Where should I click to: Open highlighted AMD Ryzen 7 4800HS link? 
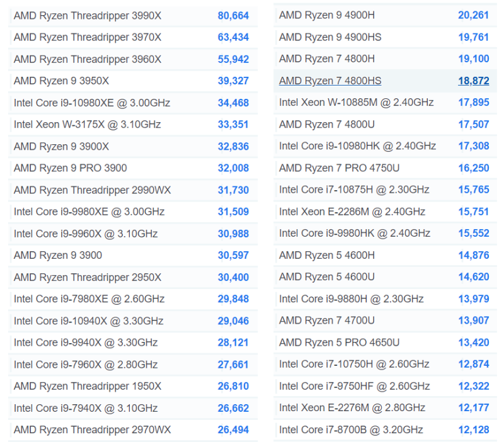click(330, 81)
